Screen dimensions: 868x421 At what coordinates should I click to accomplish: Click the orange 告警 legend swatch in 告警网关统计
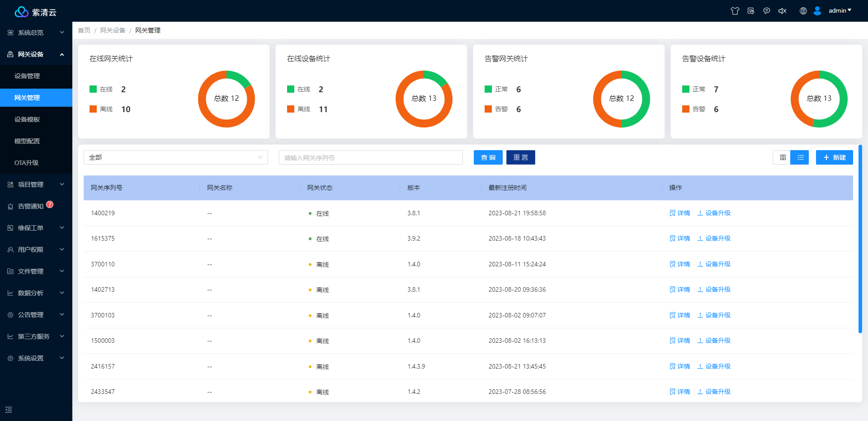click(x=488, y=109)
